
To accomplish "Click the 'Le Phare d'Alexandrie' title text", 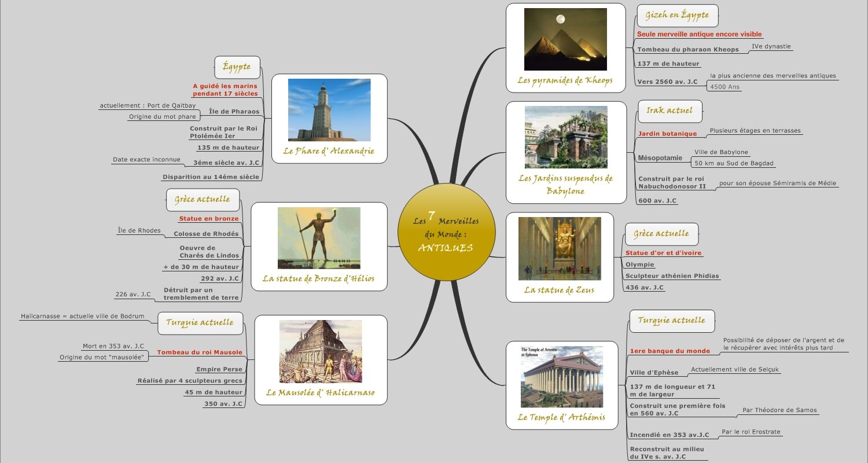I will 328,151.
